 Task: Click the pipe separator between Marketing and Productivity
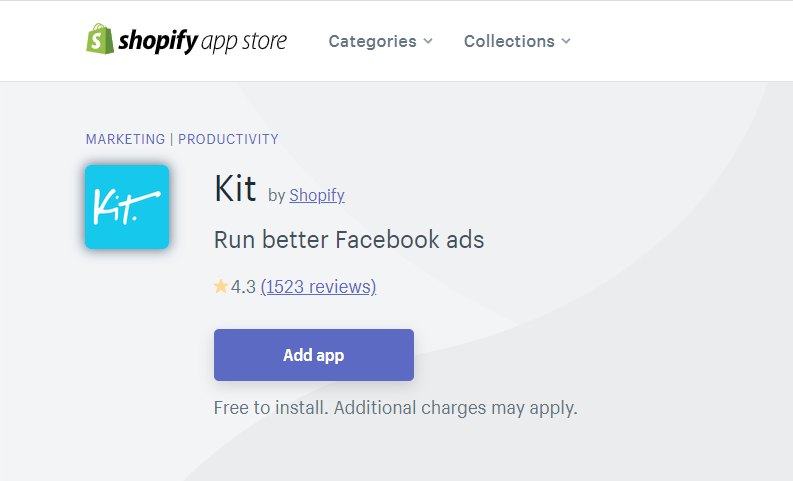tap(171, 139)
